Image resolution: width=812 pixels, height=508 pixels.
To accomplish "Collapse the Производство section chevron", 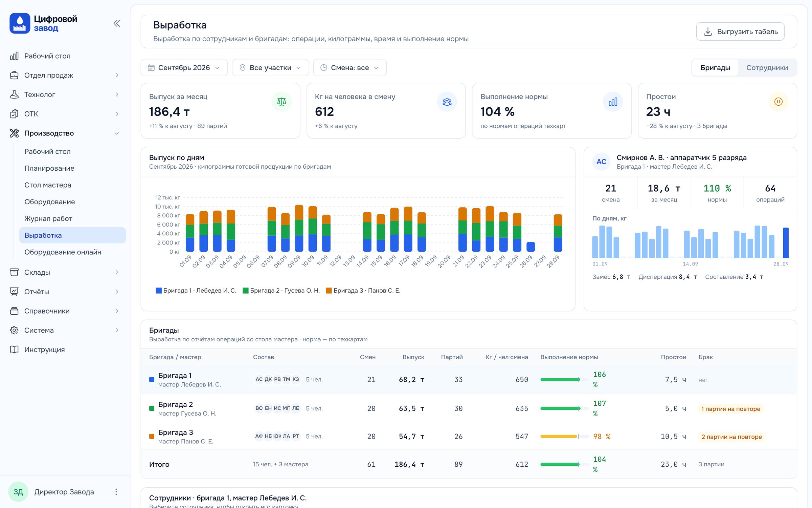I will coord(117,133).
